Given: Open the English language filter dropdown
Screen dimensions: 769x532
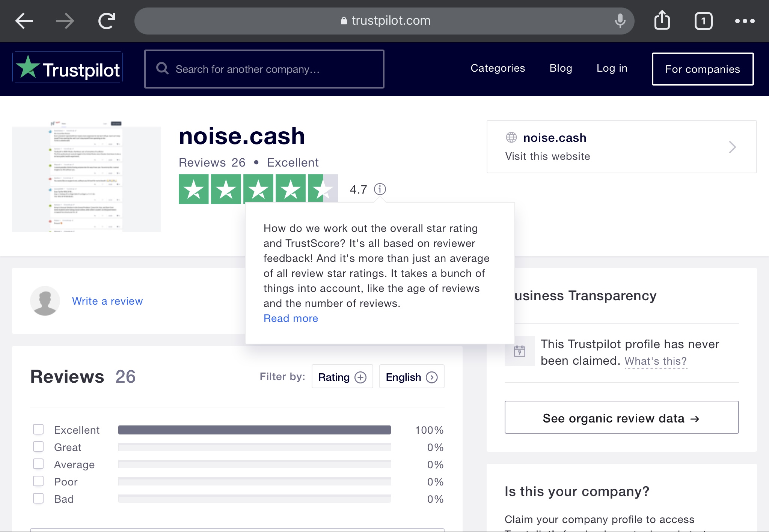Looking at the screenshot, I should pyautogui.click(x=412, y=377).
